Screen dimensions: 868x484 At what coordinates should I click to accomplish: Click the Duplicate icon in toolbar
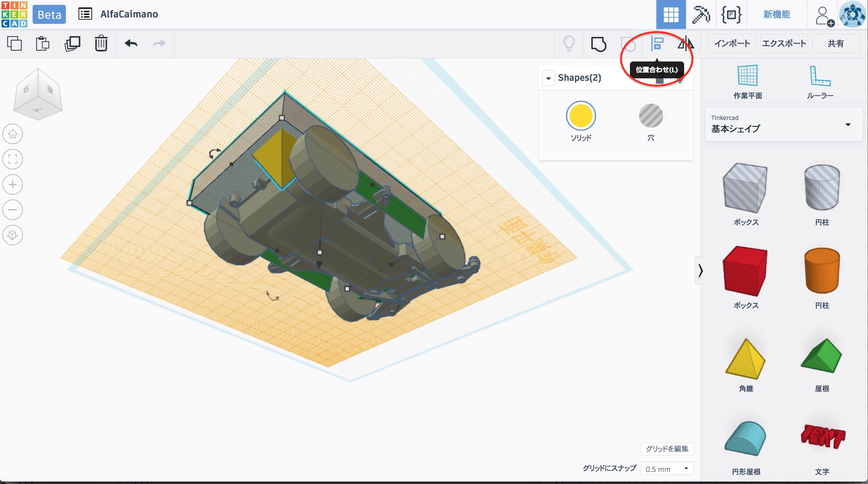pos(72,43)
